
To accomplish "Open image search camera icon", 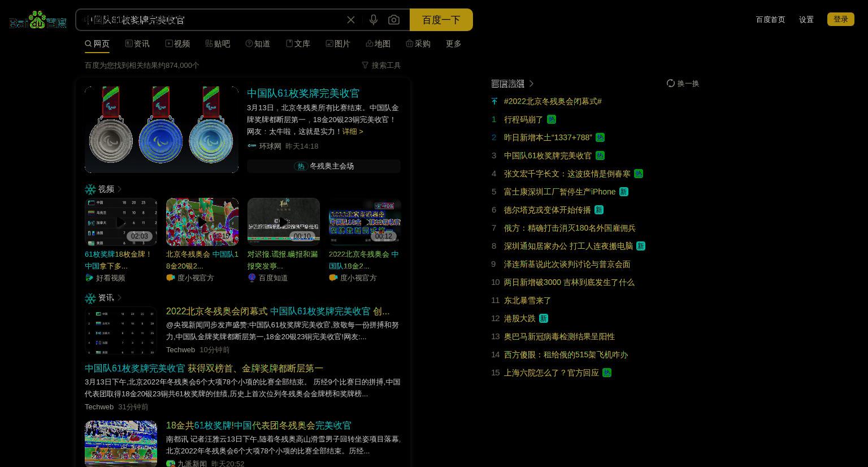I will pyautogui.click(x=394, y=20).
